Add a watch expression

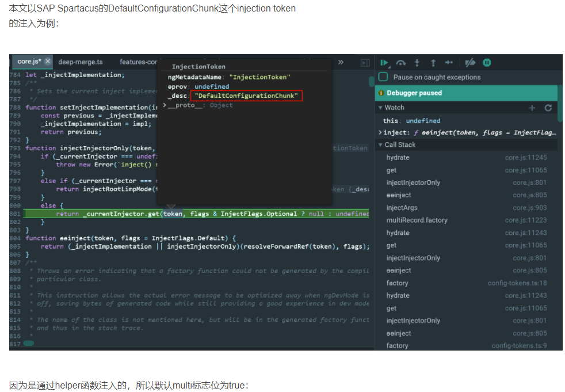532,108
